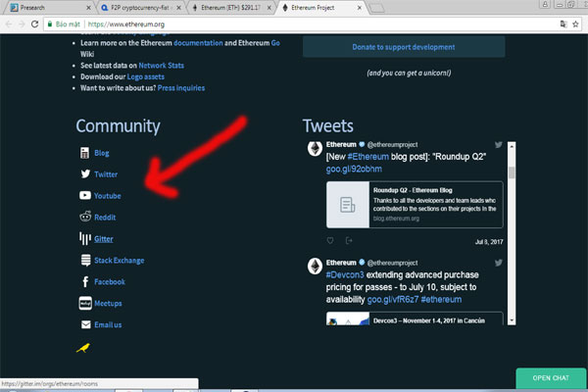The width and height of the screenshot is (588, 392).
Task: Open the Blog community icon
Action: pos(84,153)
